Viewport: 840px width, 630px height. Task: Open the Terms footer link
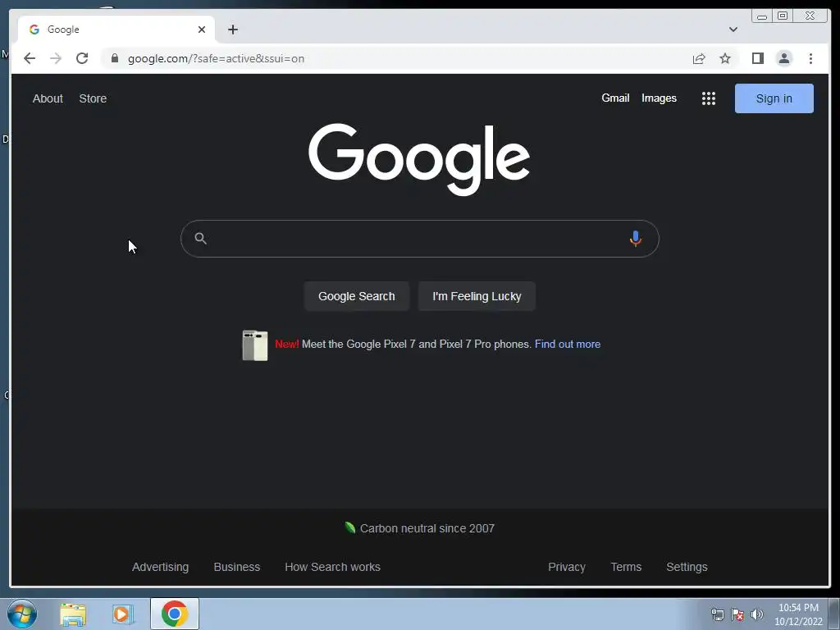tap(626, 567)
